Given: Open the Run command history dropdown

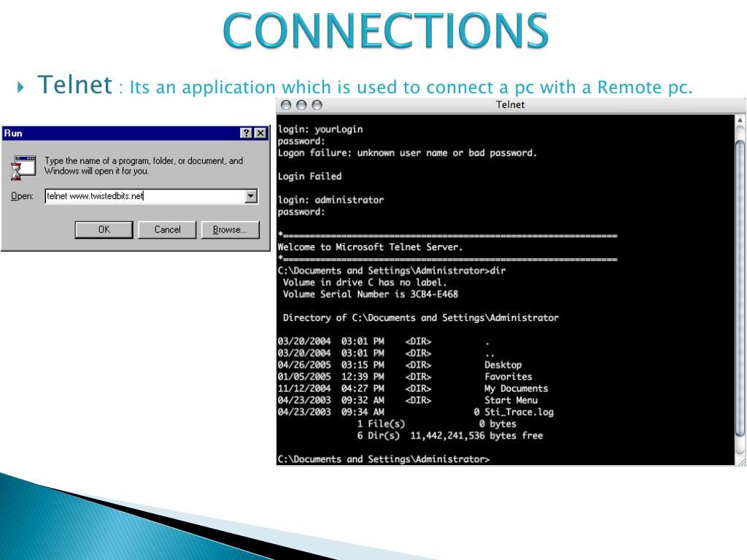Looking at the screenshot, I should tap(251, 195).
